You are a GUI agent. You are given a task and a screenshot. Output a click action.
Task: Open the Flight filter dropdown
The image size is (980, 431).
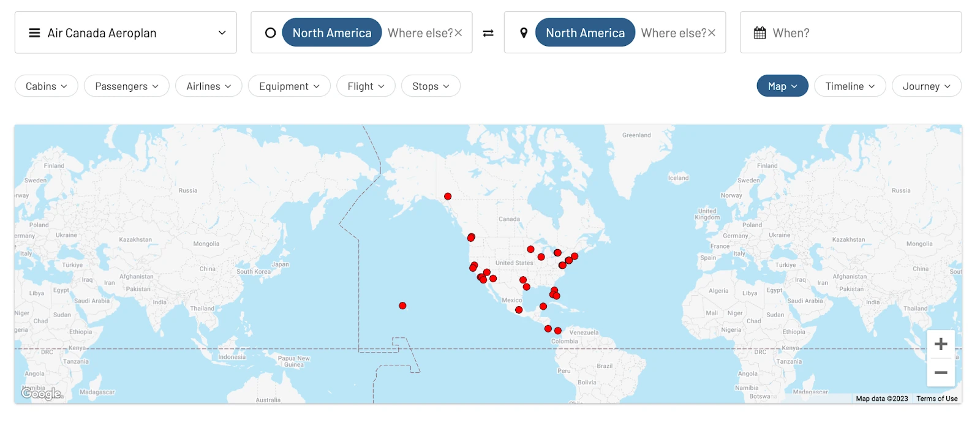366,86
